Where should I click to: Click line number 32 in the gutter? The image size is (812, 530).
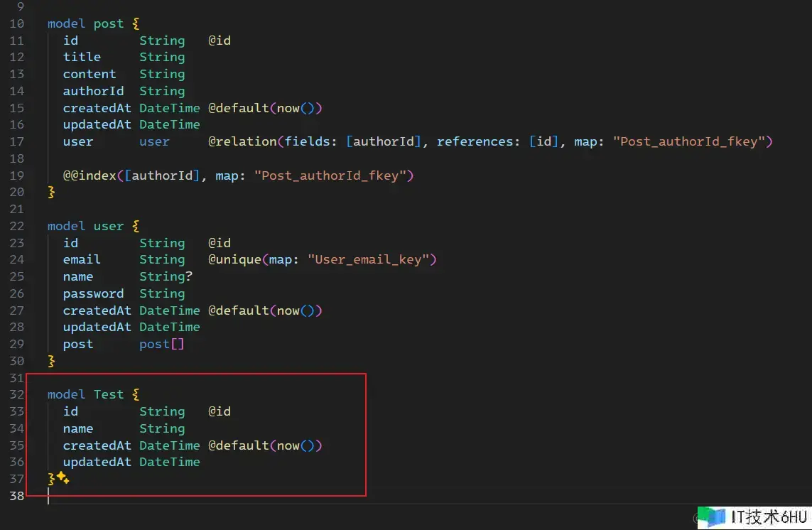pos(16,395)
